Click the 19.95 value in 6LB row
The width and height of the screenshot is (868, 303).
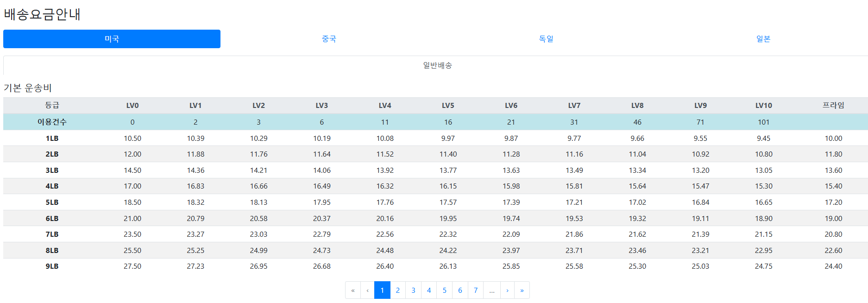click(448, 218)
